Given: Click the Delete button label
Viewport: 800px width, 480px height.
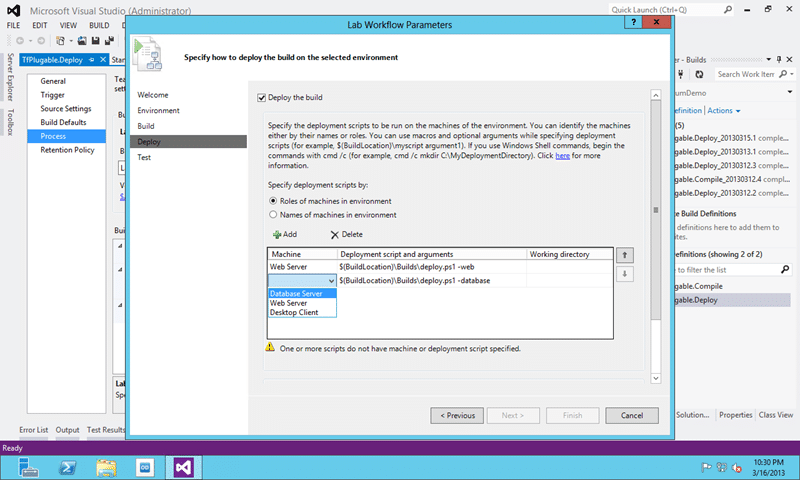Looking at the screenshot, I should click(x=352, y=234).
